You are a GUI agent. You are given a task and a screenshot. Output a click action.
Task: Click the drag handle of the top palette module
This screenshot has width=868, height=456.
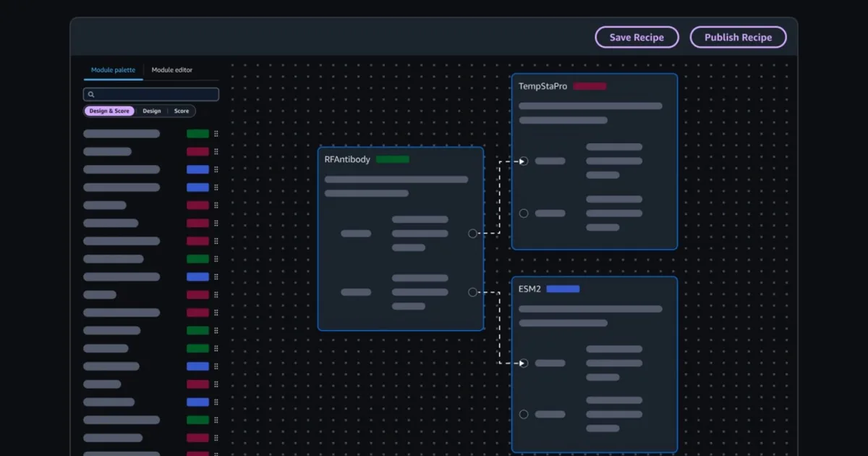pos(216,134)
